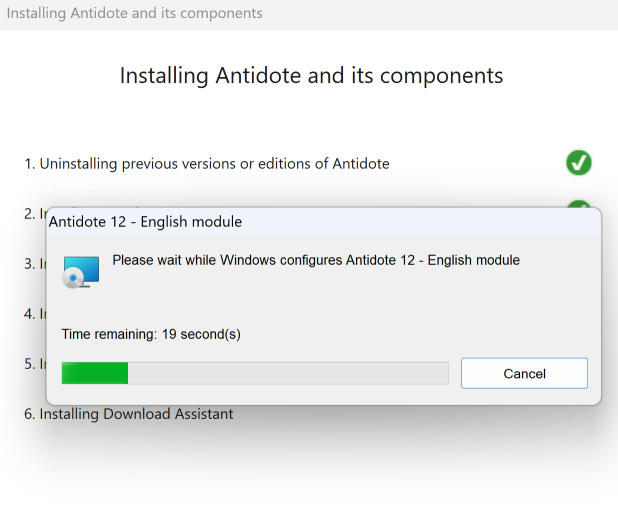Click the partially hidden checkmark for step 2

pyautogui.click(x=579, y=204)
